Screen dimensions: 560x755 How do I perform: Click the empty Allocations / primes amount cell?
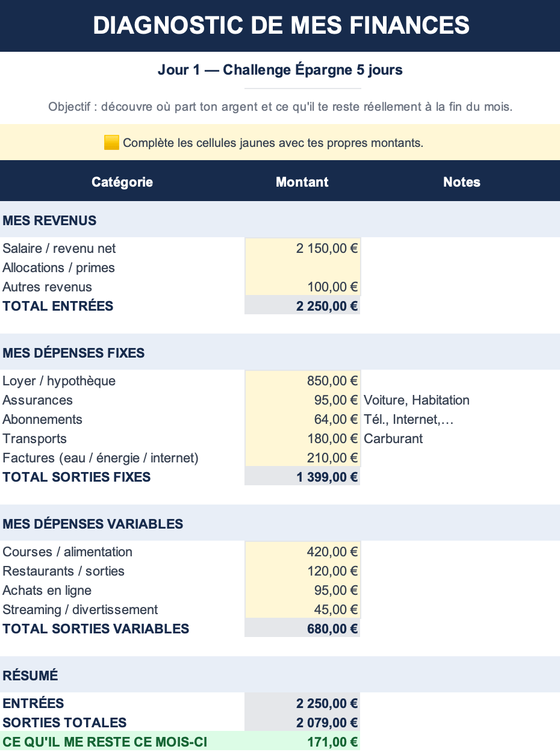point(302,267)
